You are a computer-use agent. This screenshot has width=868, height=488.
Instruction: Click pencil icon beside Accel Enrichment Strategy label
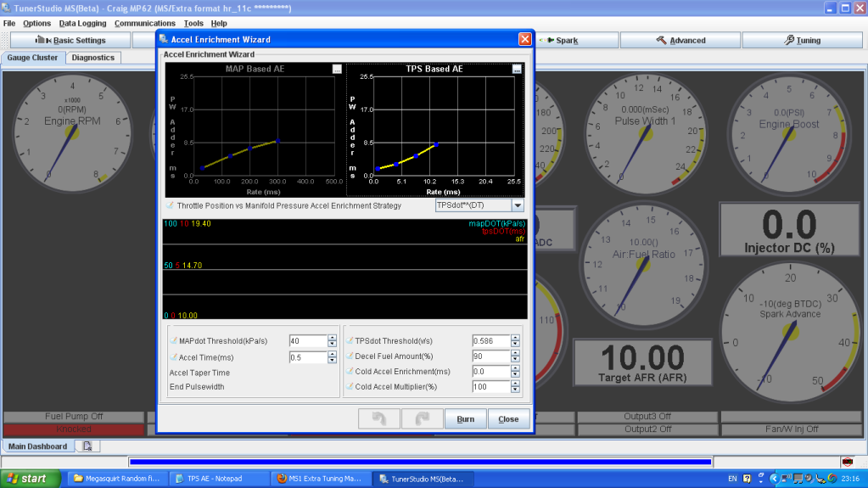click(x=170, y=205)
